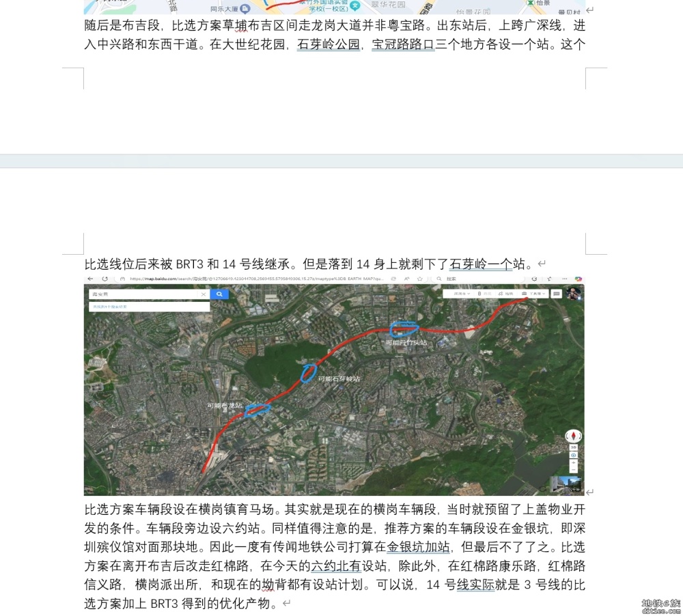Screen dimensions: 683x616
Task: Open the 工具箱 toolbox dropdown
Action: pos(534,294)
